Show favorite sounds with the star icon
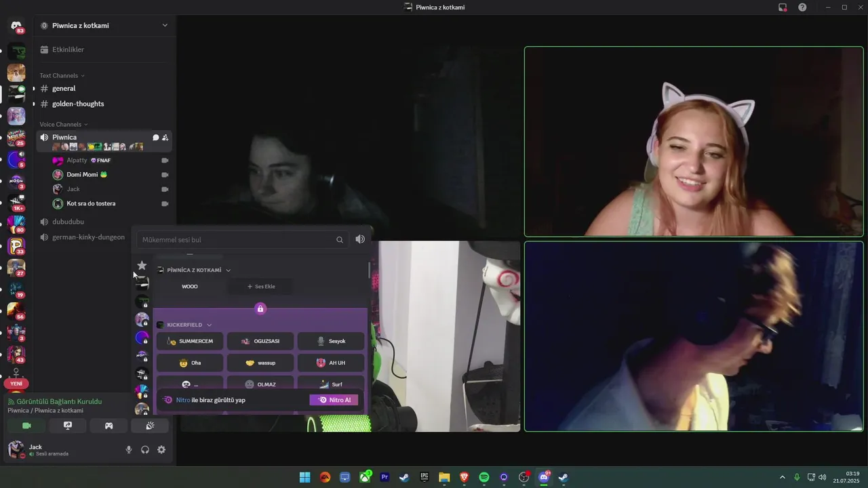Screen dimensions: 868x488 coord(142,265)
